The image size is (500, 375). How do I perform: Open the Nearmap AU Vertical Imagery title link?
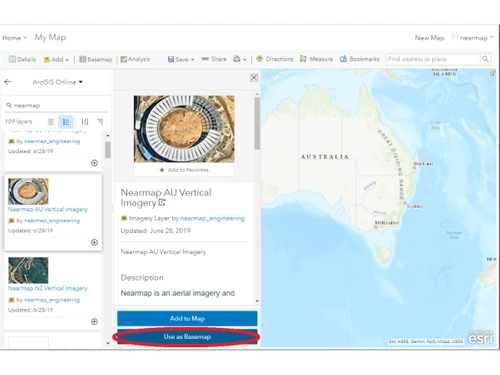point(48,209)
